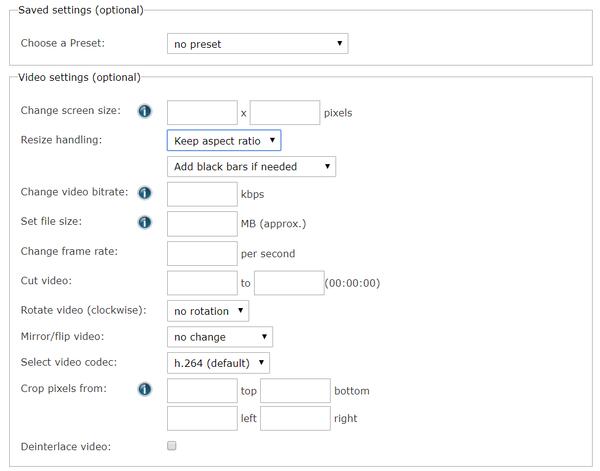This screenshot has height=471, width=600.
Task: Click the file size MB input field
Action: 202,223
